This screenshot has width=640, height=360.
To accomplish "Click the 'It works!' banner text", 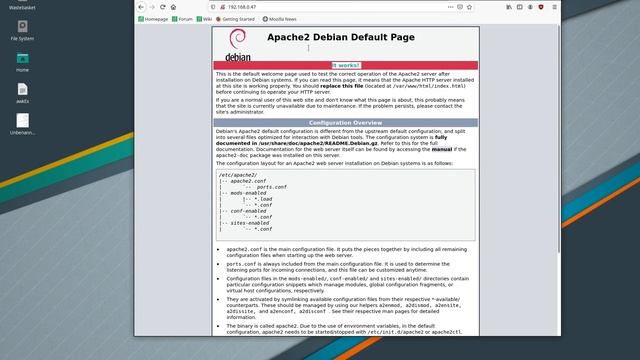I will click(346, 65).
